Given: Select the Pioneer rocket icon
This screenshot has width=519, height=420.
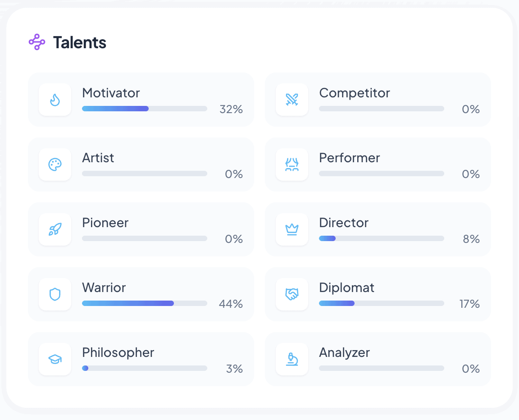Looking at the screenshot, I should coord(55,229).
